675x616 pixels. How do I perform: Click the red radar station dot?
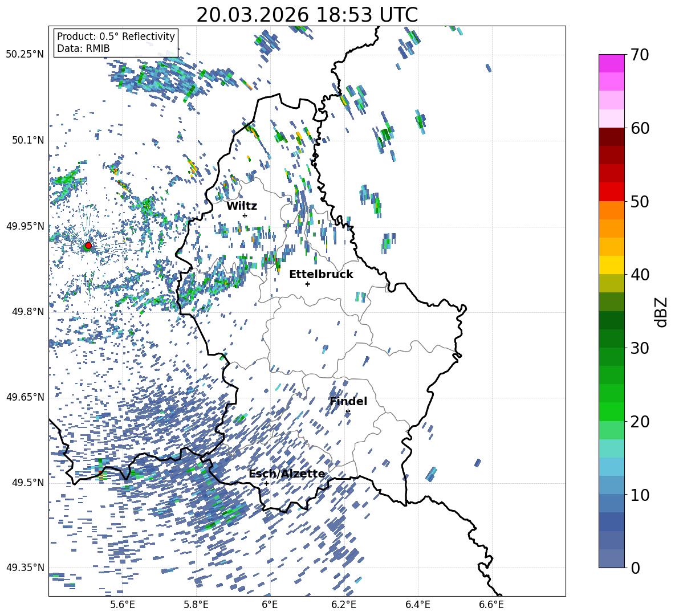click(x=88, y=246)
